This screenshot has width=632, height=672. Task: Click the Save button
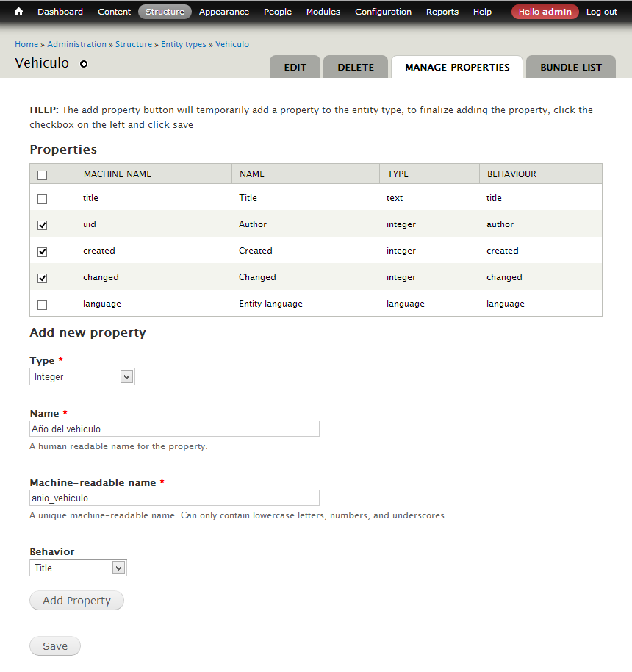[55, 646]
